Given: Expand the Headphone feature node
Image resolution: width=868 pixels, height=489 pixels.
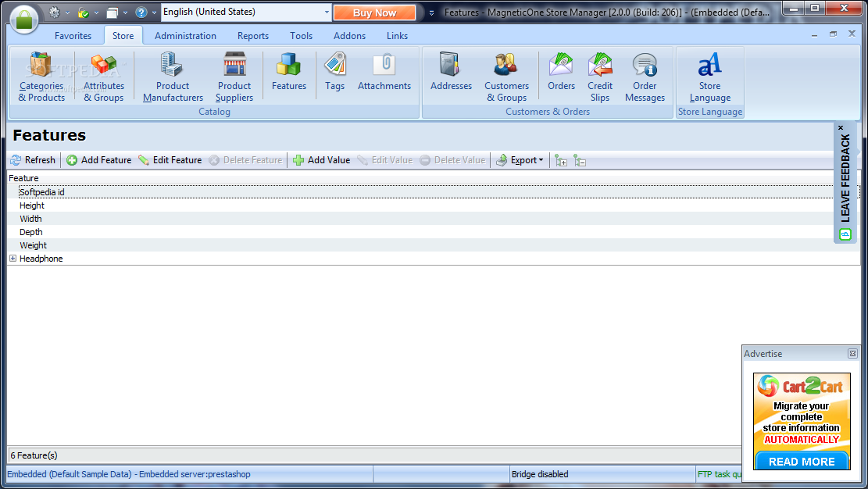Looking at the screenshot, I should pos(13,259).
